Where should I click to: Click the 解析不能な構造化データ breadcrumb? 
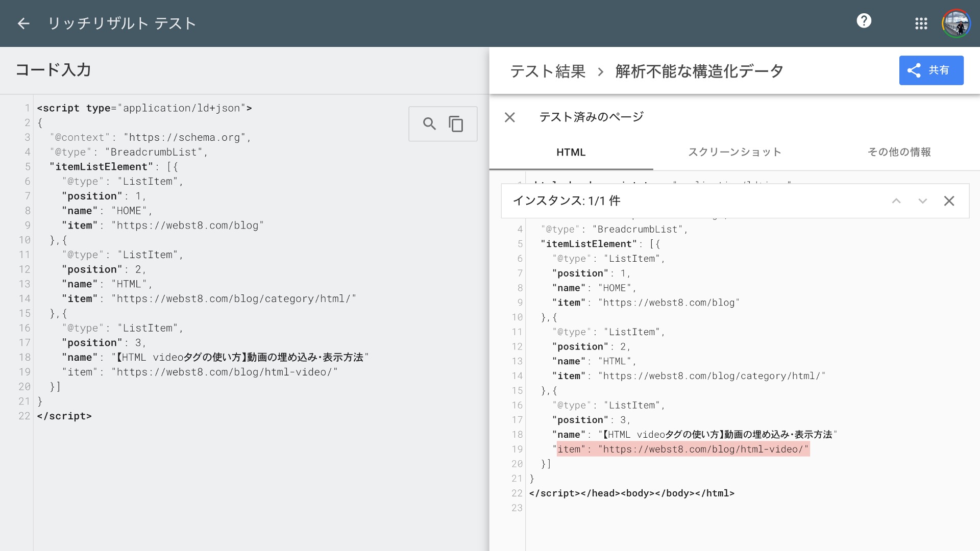[x=699, y=71]
